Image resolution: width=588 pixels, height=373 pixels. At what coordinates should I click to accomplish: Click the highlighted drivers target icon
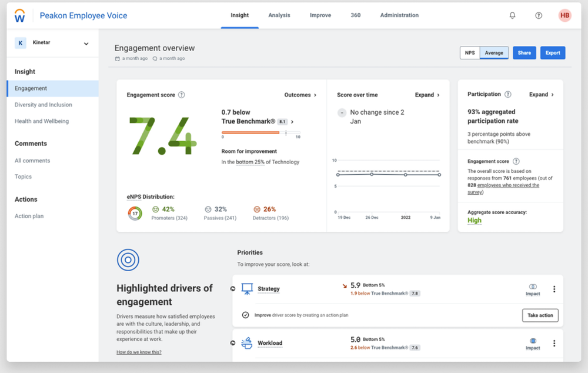(128, 260)
